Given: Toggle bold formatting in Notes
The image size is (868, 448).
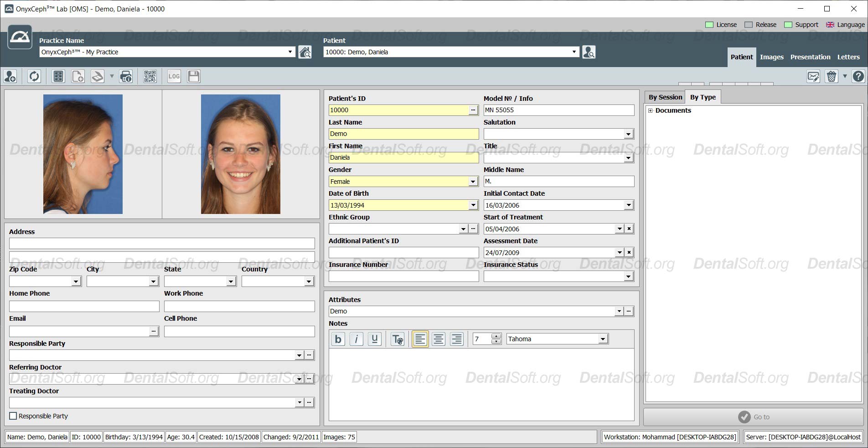Looking at the screenshot, I should pyautogui.click(x=338, y=339).
